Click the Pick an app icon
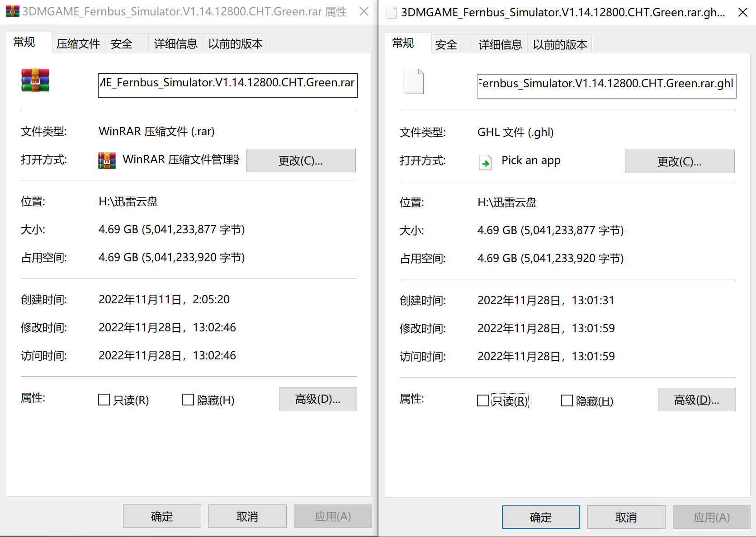Image resolution: width=756 pixels, height=537 pixels. point(485,162)
